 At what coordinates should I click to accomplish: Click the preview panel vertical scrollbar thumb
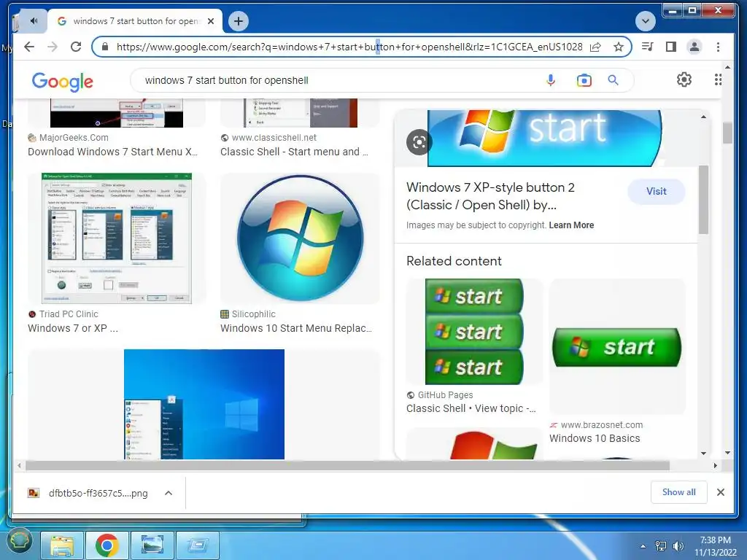click(704, 200)
